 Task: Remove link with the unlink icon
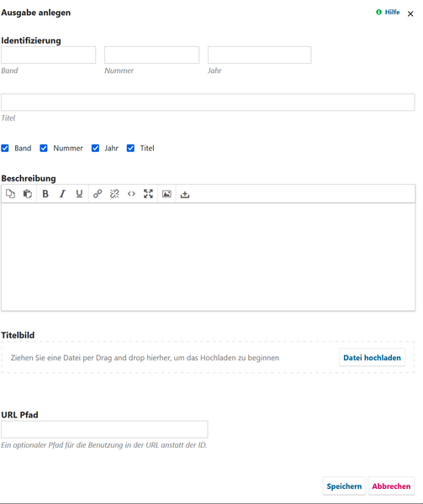(114, 194)
